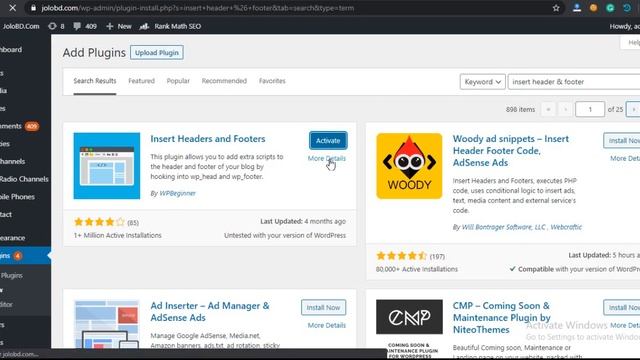Open the Ad Inserter plugin title link
The height and width of the screenshot is (360, 640).
(x=210, y=311)
